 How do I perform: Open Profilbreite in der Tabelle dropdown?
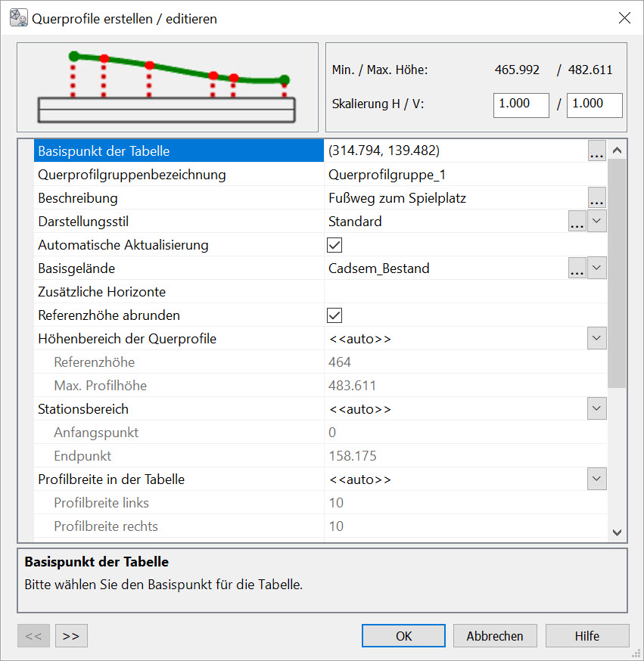point(597,479)
